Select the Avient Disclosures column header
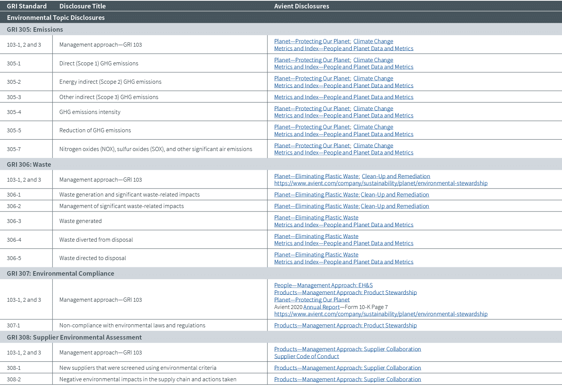Screen dimensions: 562x392 pos(301,6)
